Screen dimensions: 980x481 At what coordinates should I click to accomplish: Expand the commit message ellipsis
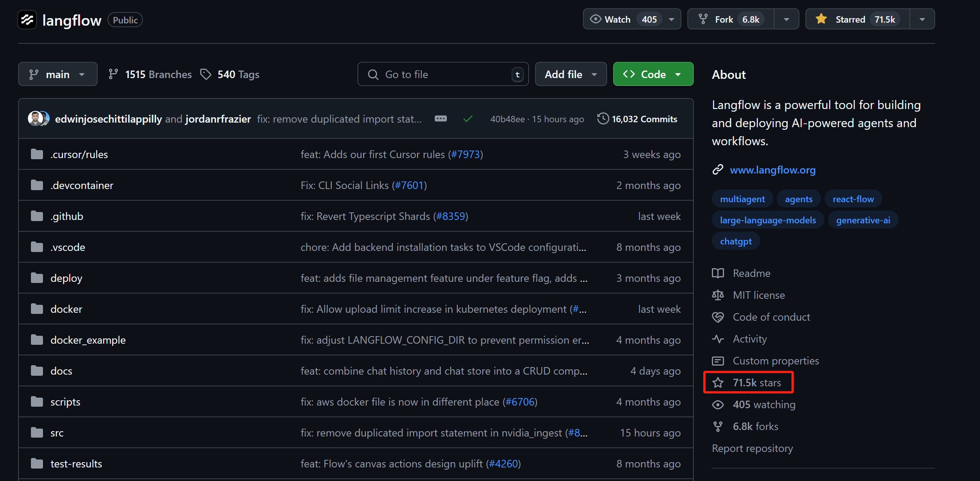pos(440,119)
